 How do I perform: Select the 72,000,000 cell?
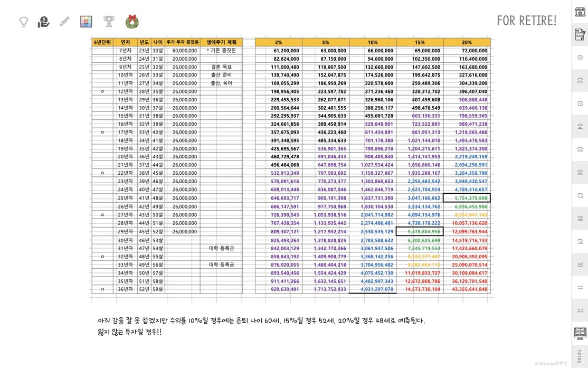[467, 51]
